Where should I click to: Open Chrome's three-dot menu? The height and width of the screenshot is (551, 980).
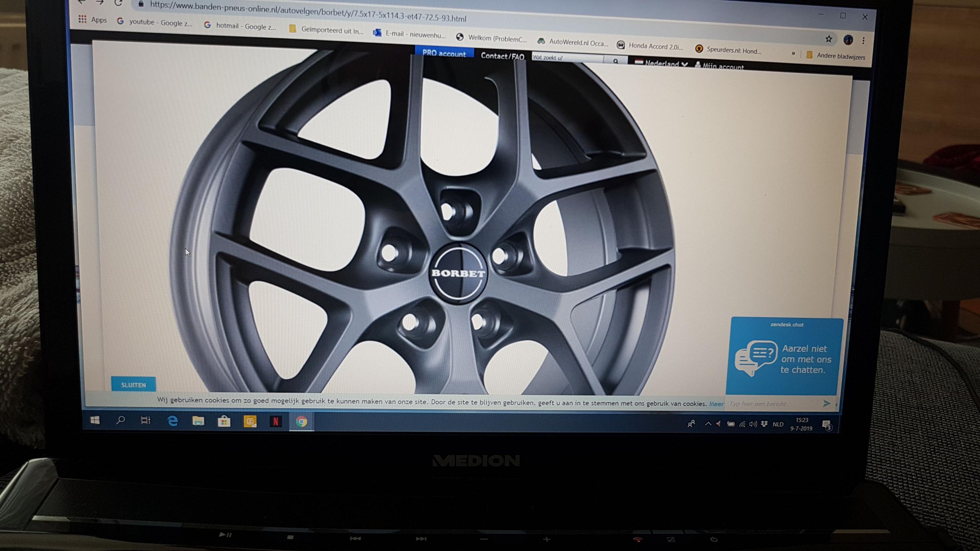pyautogui.click(x=863, y=40)
